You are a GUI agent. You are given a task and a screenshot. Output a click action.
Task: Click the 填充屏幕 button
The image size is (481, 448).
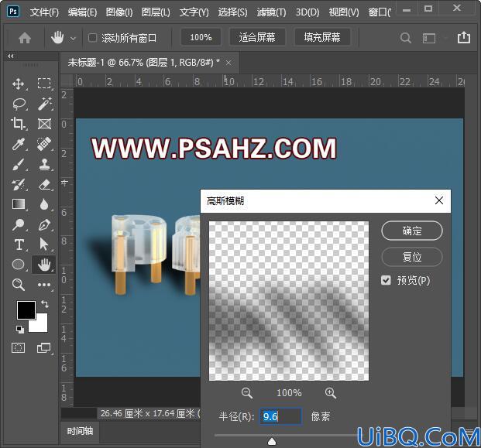[x=322, y=37]
